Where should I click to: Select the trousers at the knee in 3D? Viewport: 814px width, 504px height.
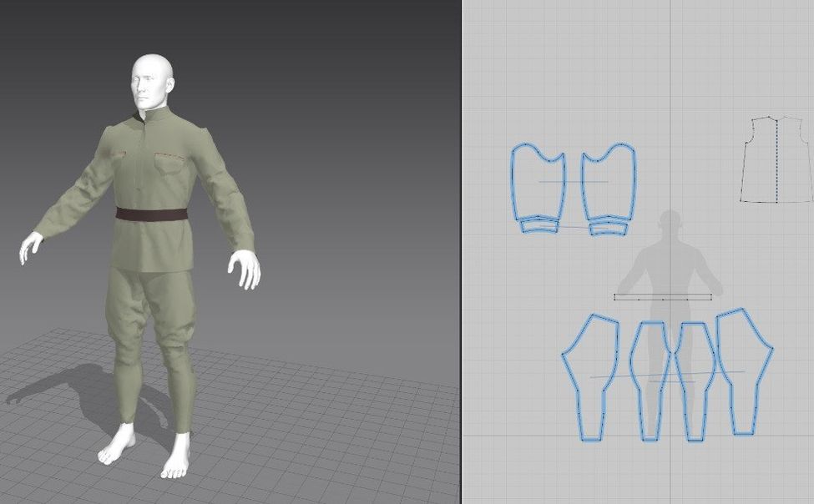[x=177, y=349]
